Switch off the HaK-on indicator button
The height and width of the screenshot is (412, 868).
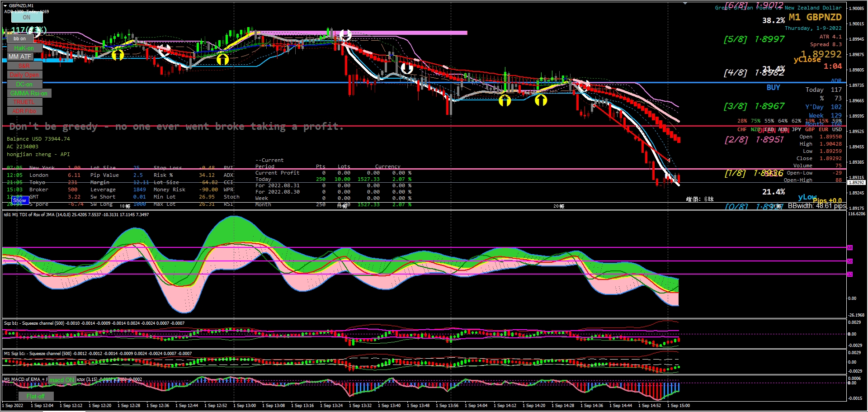tap(24, 48)
